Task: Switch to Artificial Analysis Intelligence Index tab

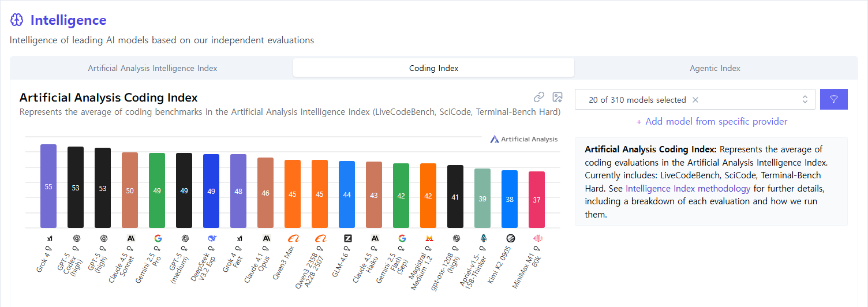Action: click(152, 68)
